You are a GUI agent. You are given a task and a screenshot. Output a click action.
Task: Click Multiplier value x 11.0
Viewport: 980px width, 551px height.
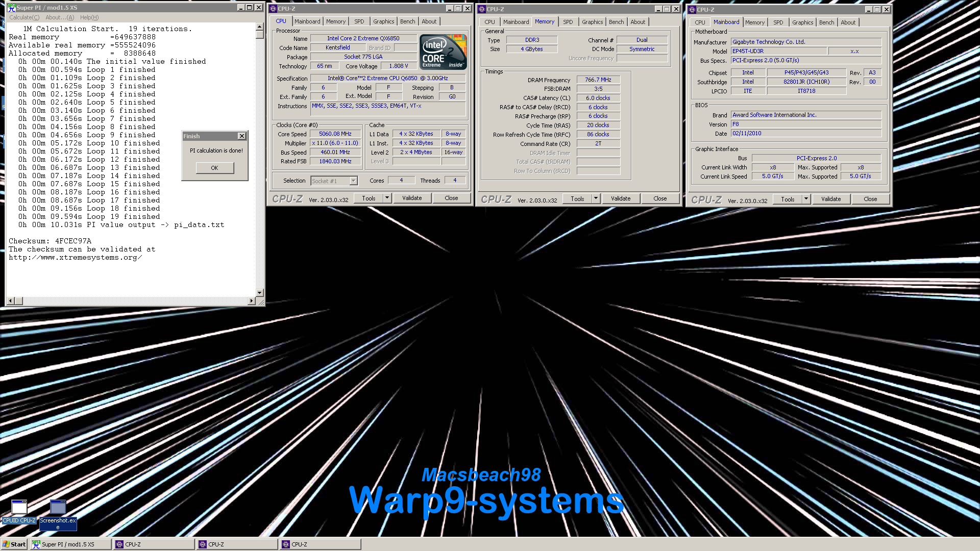pos(335,143)
